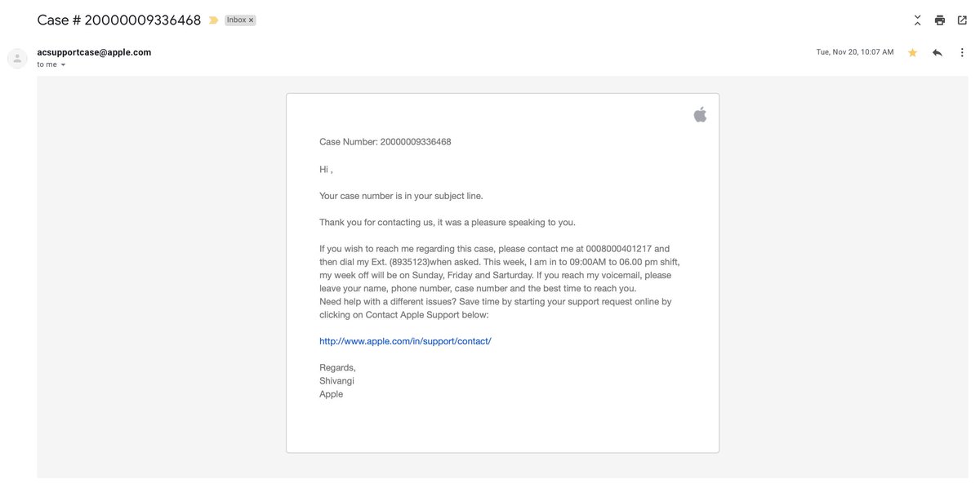980x488 pixels.
Task: Reply to the email with reply arrow
Action: click(937, 52)
